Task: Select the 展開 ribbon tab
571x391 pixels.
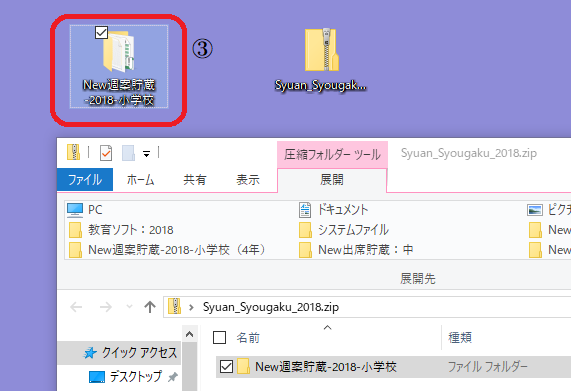Action: (x=332, y=180)
